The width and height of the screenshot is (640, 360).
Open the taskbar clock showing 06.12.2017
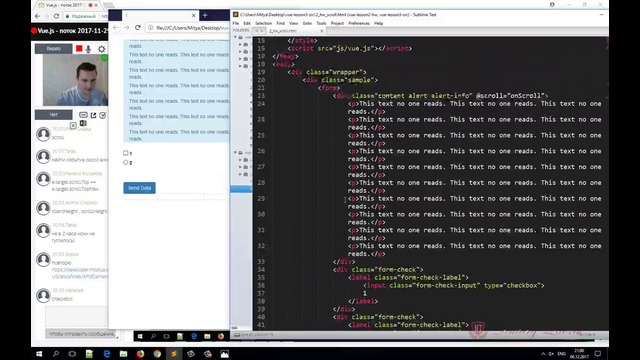(580, 354)
